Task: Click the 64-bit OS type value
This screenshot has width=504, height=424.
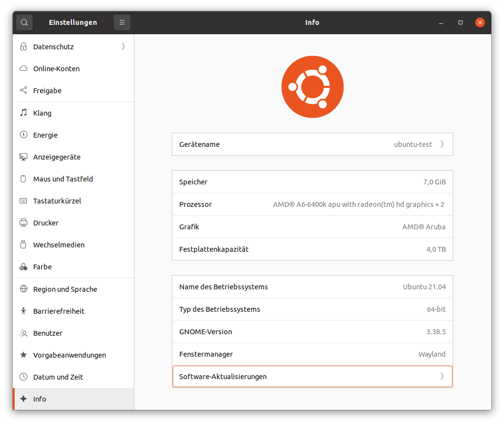Action: pos(436,309)
